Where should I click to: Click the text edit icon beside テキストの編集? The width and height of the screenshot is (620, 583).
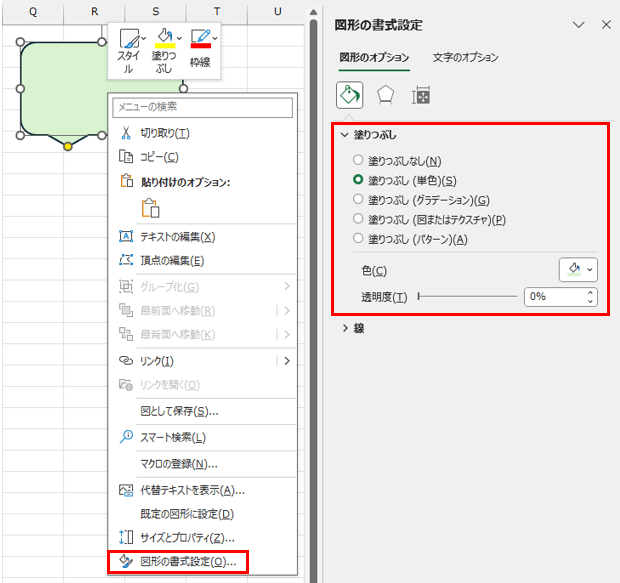pos(126,237)
